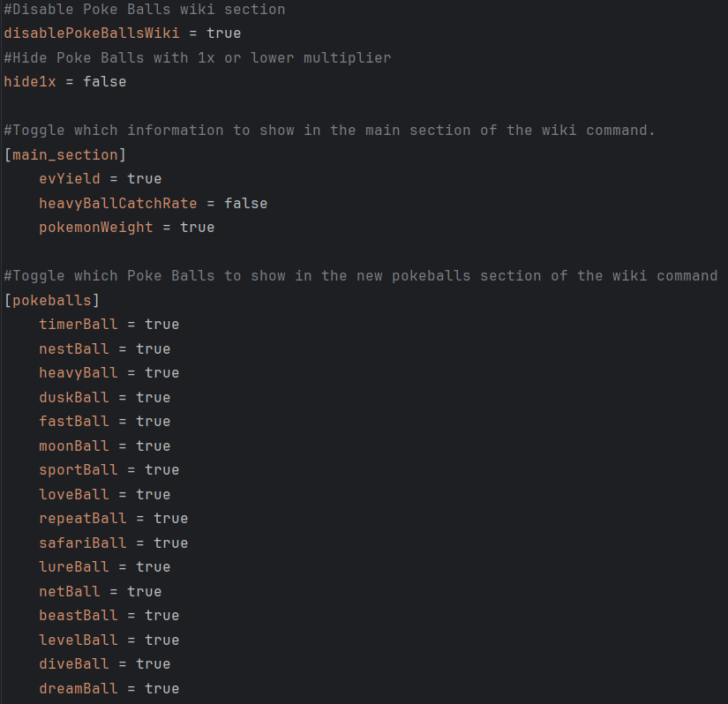This screenshot has height=704, width=728.
Task: Click the moonBall setting line
Action: 104,446
